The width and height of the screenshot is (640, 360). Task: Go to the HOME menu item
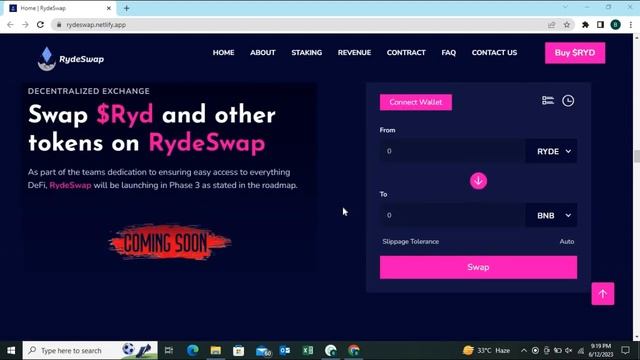pyautogui.click(x=223, y=53)
